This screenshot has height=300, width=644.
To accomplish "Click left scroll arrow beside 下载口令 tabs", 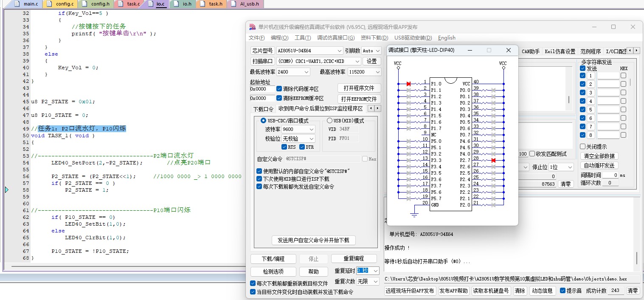I will pos(371,108).
